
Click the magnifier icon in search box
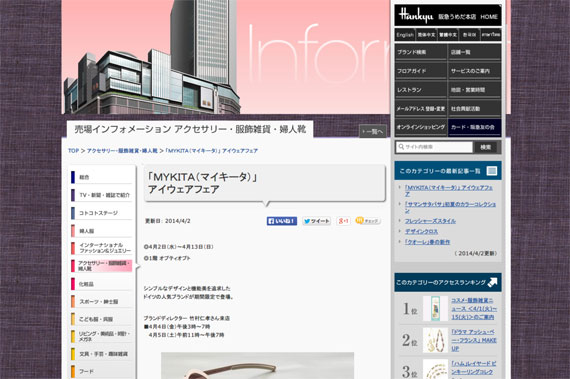click(401, 147)
